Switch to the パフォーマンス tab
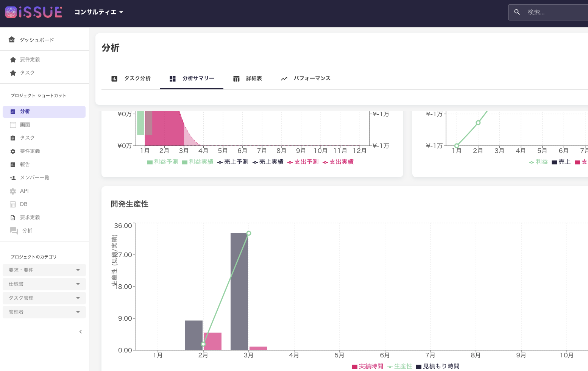 point(306,78)
